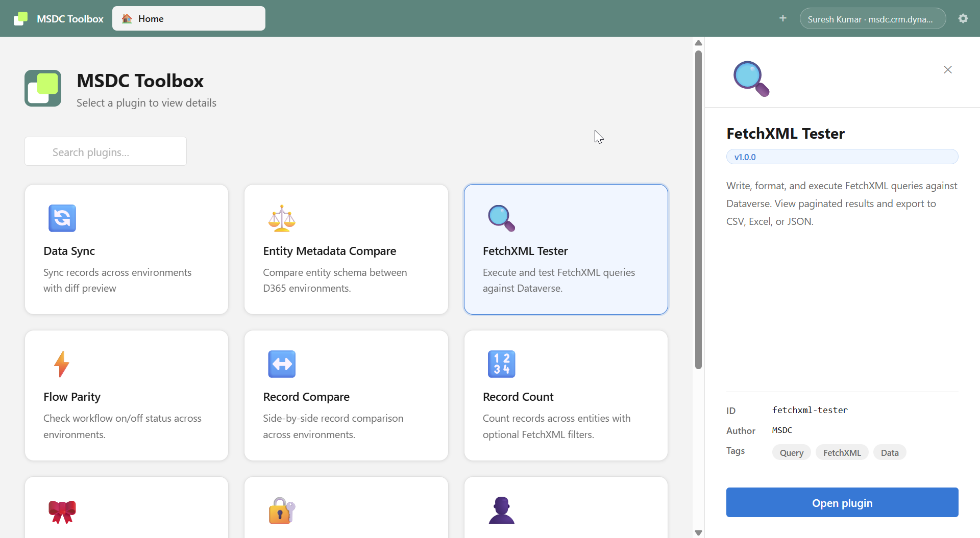The height and width of the screenshot is (538, 980).
Task: Open the Suresh Kumar connection selector
Action: [x=872, y=19]
